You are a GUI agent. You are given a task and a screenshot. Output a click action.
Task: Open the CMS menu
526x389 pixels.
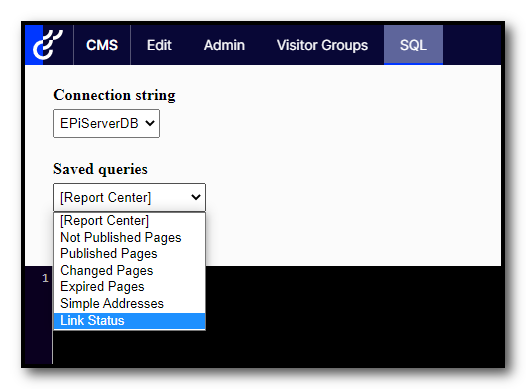102,45
